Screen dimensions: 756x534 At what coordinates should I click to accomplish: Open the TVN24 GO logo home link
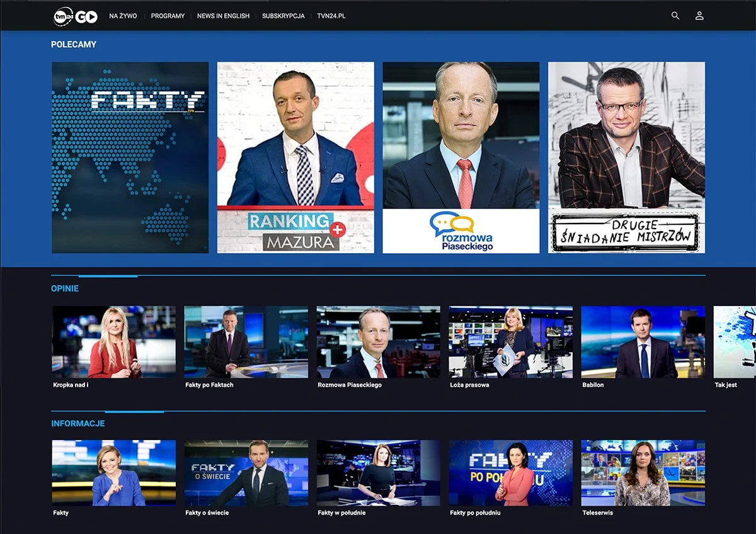(76, 16)
